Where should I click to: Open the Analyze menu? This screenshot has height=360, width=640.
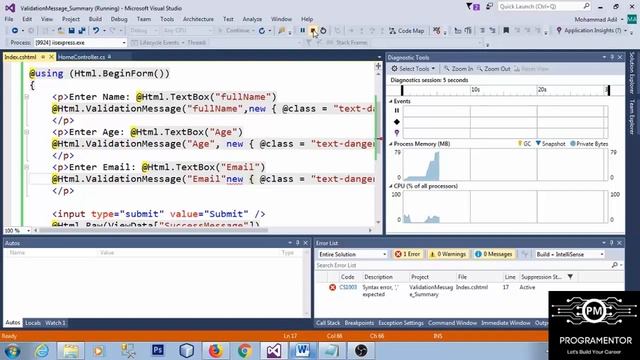click(252, 19)
